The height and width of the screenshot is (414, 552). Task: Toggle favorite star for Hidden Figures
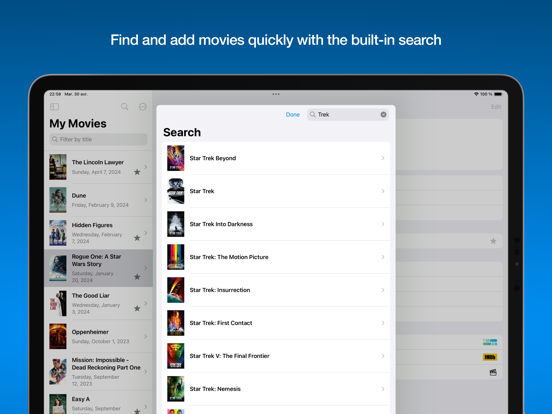pyautogui.click(x=137, y=238)
